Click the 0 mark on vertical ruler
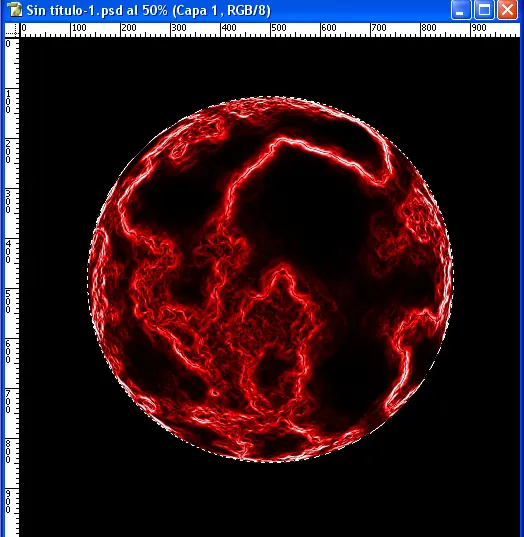This screenshot has width=524, height=537. click(x=8, y=44)
